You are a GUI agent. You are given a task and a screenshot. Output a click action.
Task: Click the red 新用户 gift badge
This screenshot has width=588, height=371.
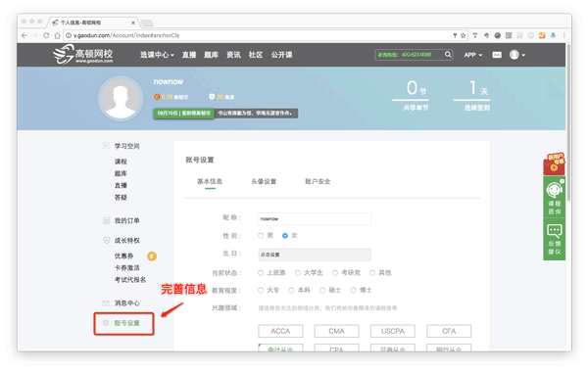pos(555,163)
